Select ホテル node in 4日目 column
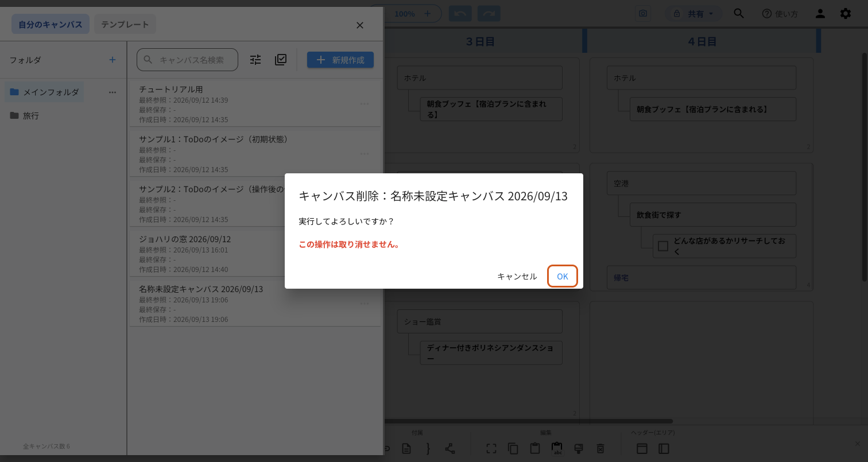 coord(702,77)
